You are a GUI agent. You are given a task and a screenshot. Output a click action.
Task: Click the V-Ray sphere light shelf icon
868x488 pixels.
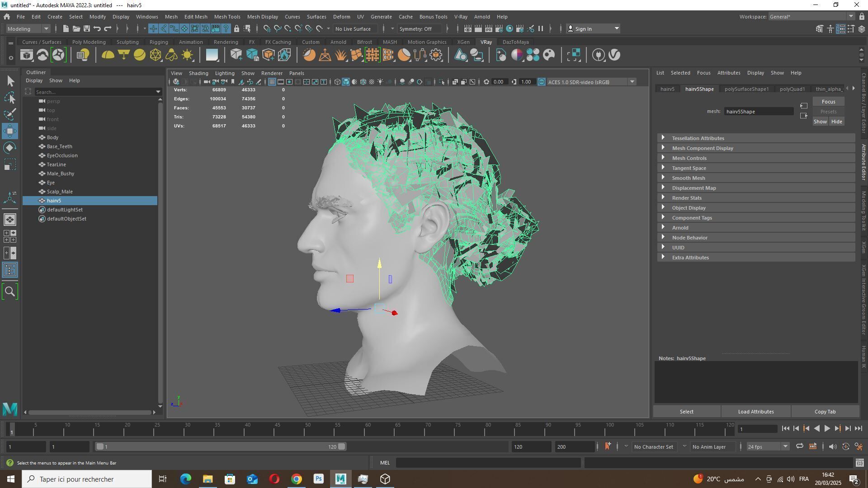(140, 55)
